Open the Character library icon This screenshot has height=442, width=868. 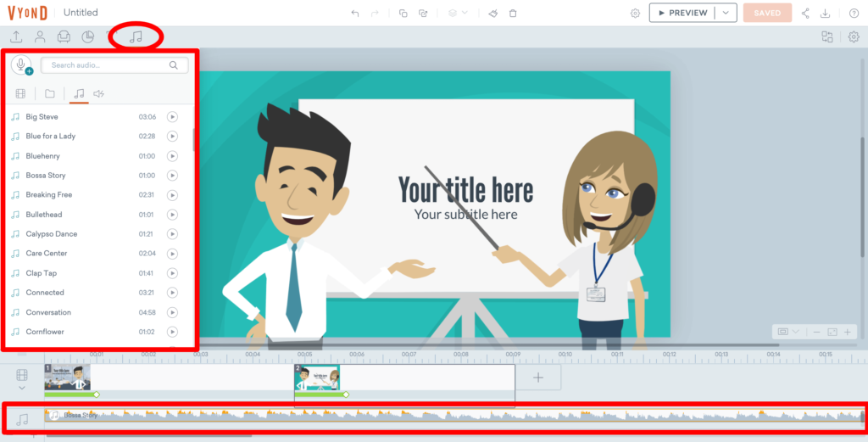click(x=40, y=37)
